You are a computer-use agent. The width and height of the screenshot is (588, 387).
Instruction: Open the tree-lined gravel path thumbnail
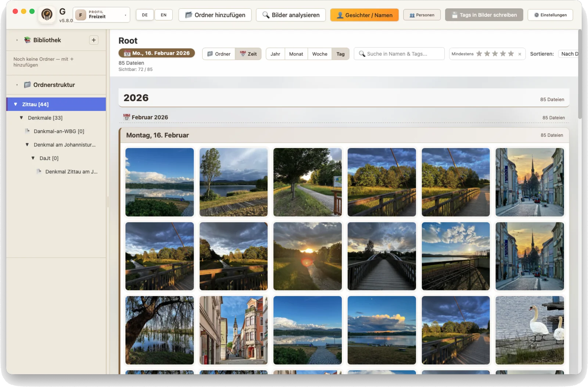point(308,182)
